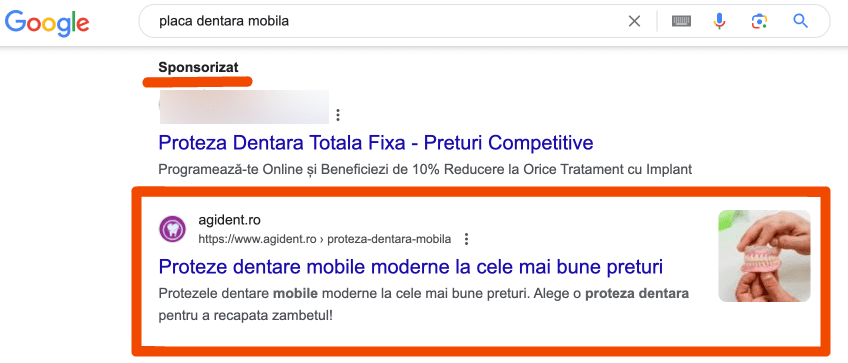This screenshot has width=848, height=363.
Task: Click the blue magnifier search button
Action: tap(800, 21)
